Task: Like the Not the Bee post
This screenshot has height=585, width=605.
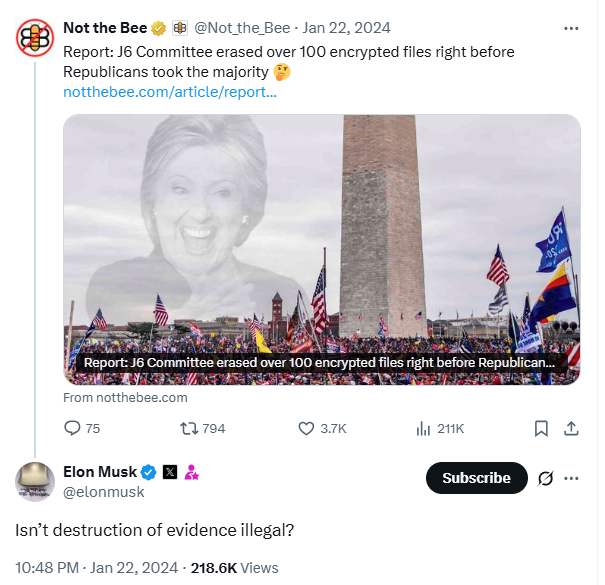Action: [308, 428]
